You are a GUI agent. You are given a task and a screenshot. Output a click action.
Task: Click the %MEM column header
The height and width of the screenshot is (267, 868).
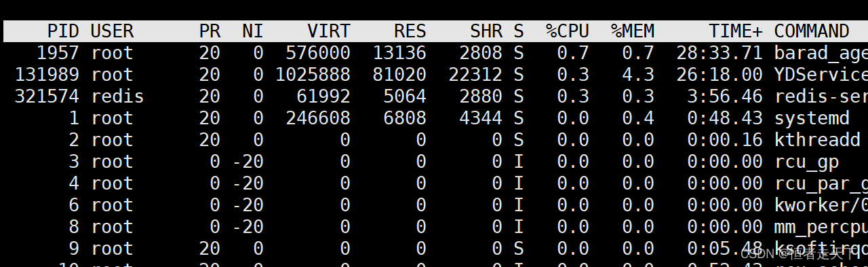tap(633, 31)
